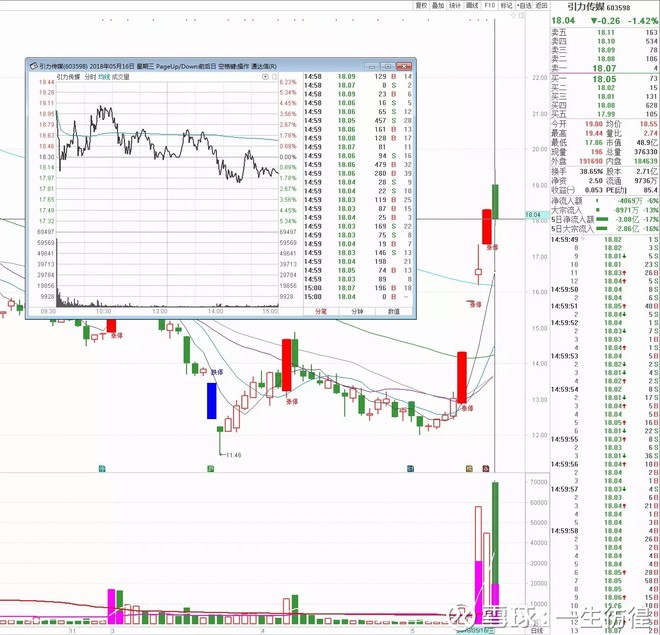Add stock via 自选 button
The height and width of the screenshot is (635, 660).
tap(524, 5)
